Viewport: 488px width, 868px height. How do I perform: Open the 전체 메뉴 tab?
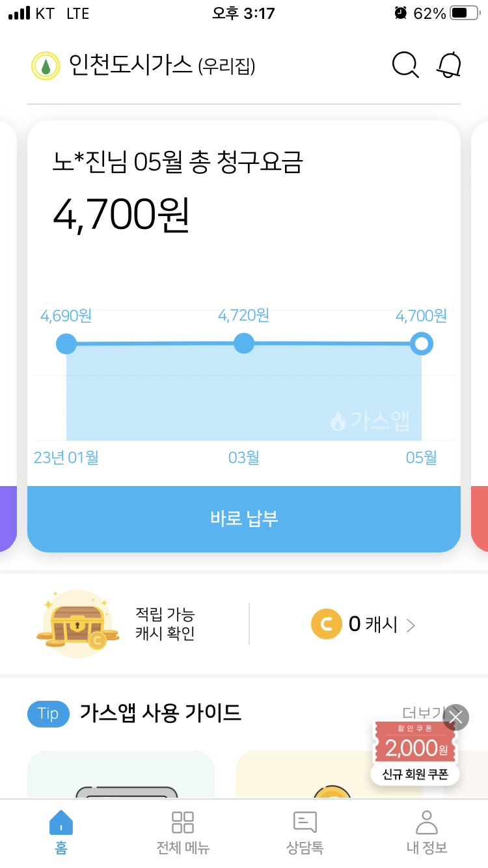183,832
